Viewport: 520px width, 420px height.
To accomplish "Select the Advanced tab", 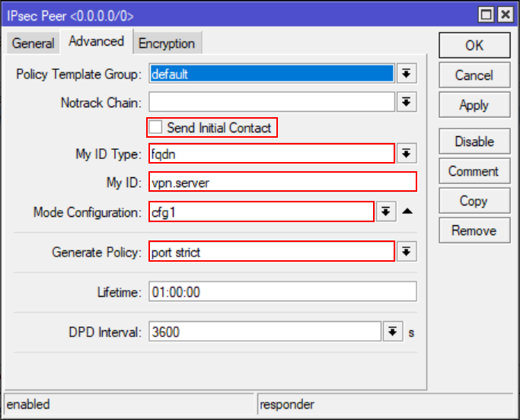I will click(96, 42).
